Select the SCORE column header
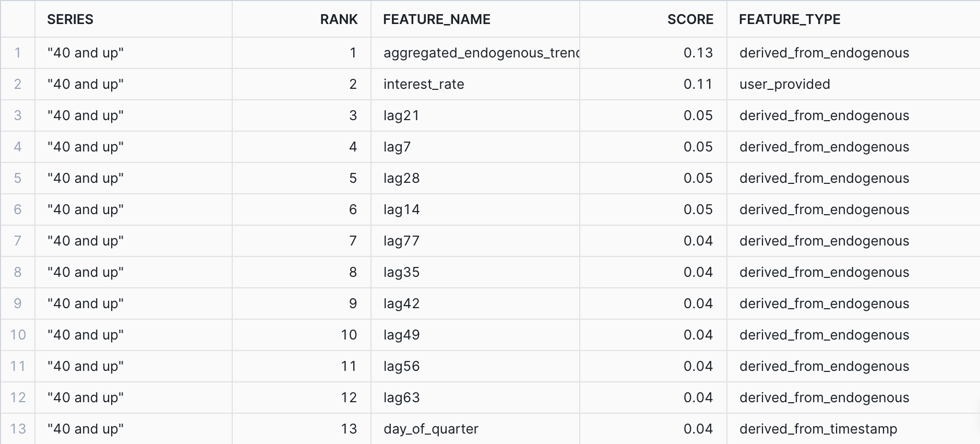Viewport: 980px width, 444px height. tap(690, 19)
